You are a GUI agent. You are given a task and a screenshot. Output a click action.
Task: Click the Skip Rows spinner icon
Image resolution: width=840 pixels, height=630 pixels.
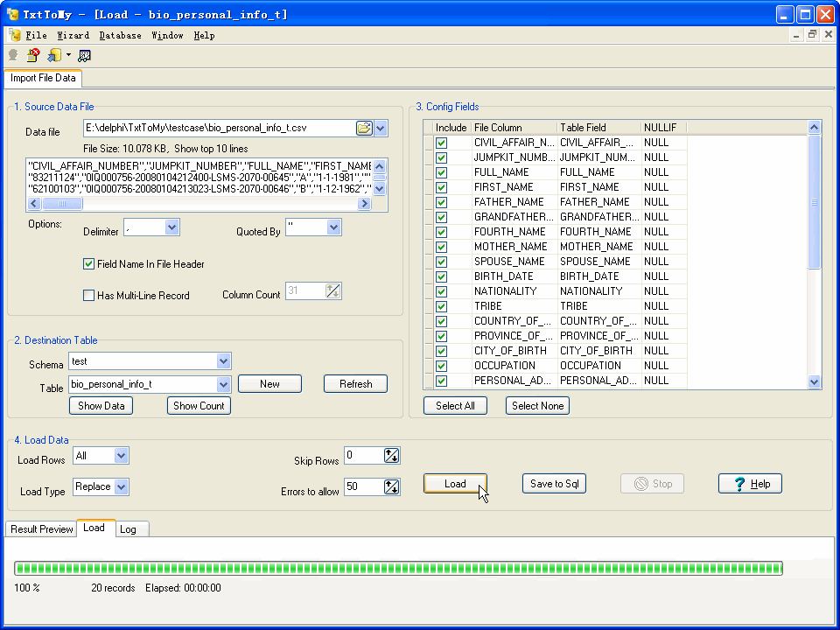point(391,455)
